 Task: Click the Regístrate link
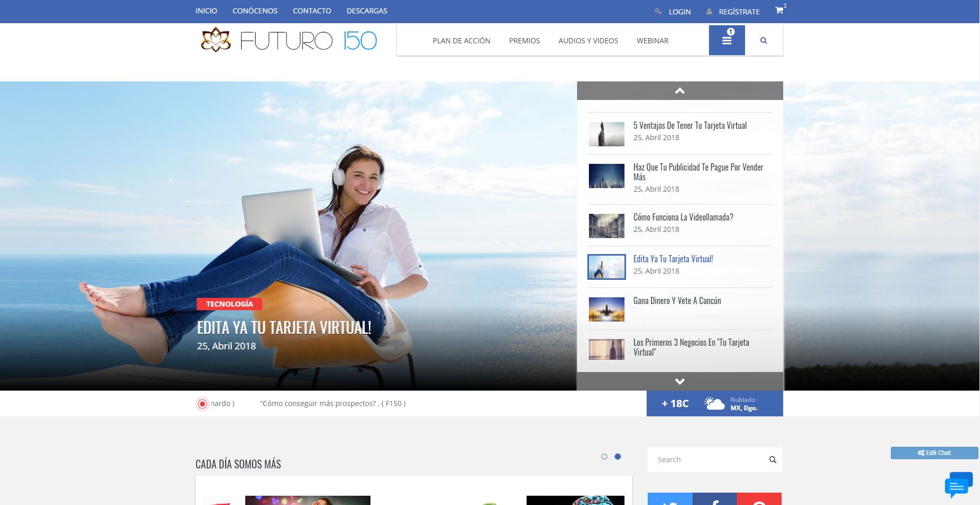click(x=739, y=12)
